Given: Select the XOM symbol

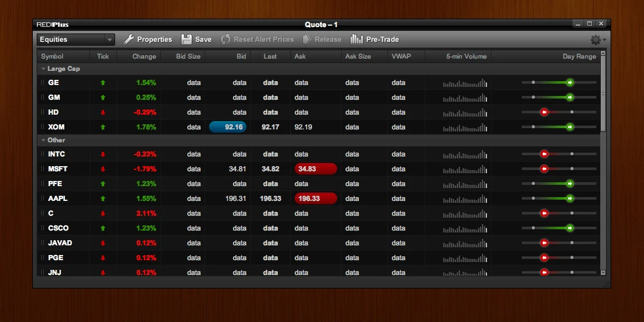Looking at the screenshot, I should (56, 127).
